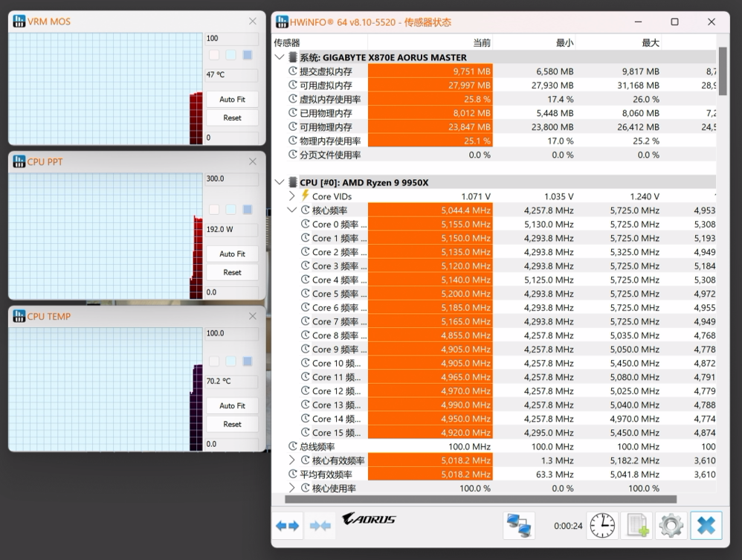Click the blue expand-columns arrows icon
742x560 pixels.
(x=287, y=526)
